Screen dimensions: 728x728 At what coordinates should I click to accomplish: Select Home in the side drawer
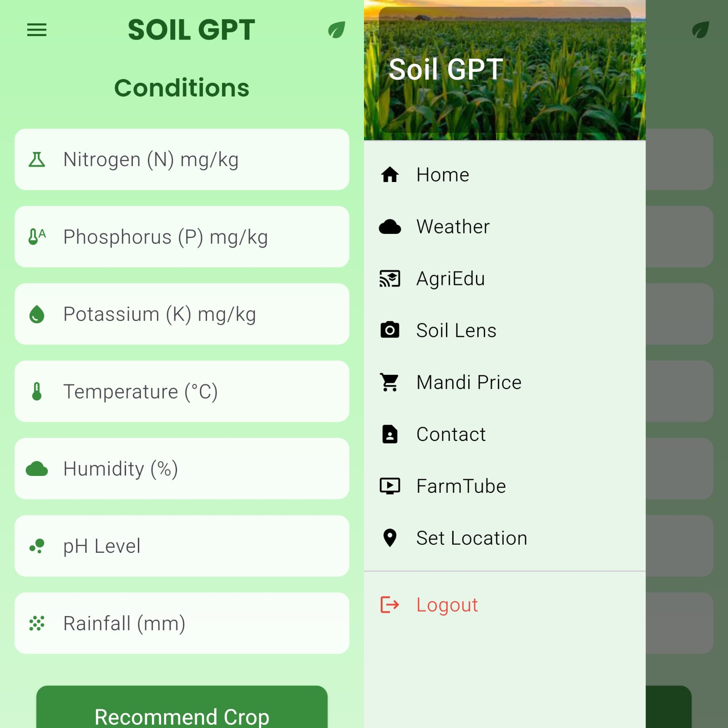[442, 175]
